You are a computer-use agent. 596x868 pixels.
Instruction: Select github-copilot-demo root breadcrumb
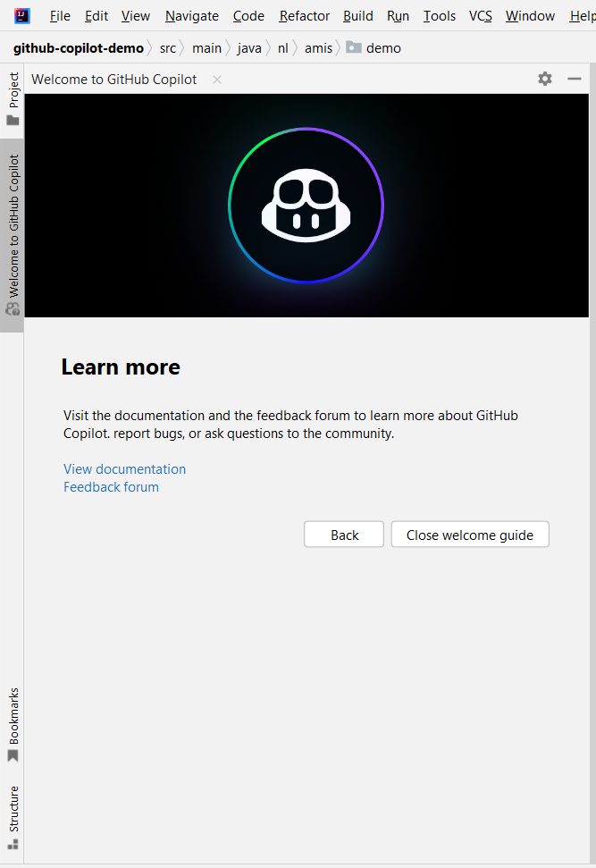[78, 48]
